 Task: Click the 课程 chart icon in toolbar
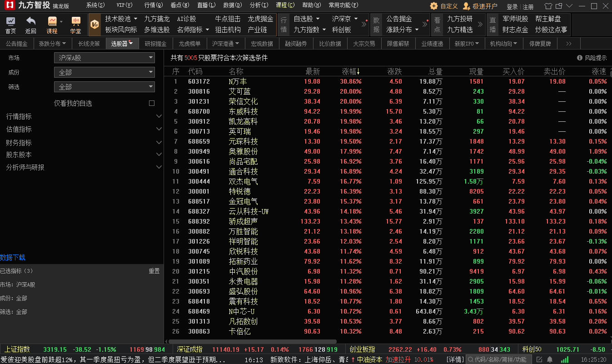point(52,25)
